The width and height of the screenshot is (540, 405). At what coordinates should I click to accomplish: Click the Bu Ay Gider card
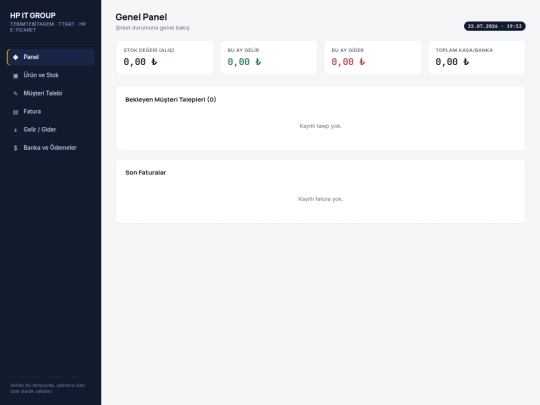372,58
